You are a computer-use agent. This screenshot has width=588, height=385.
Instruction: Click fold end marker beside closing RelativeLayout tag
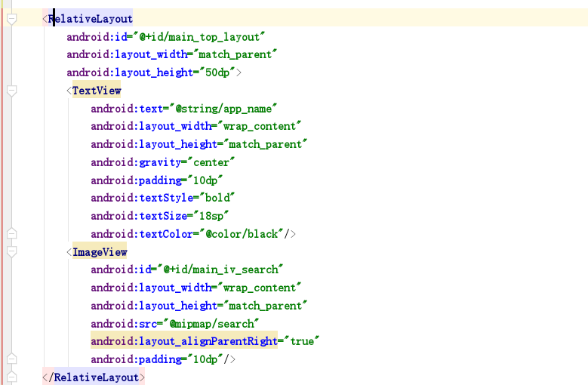click(11, 377)
